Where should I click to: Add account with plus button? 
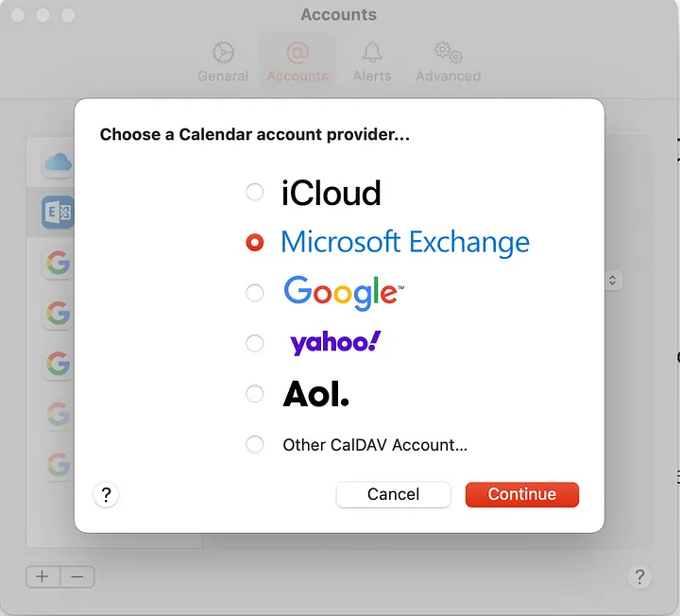pos(42,576)
